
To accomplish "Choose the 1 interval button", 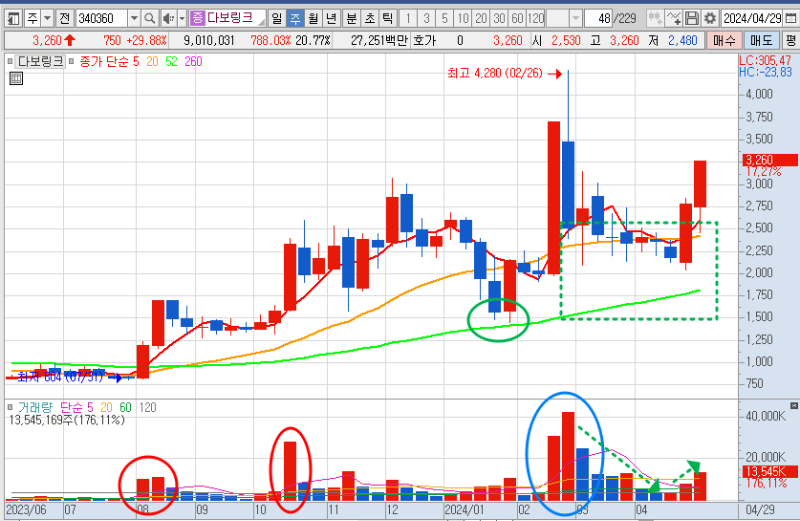I will pyautogui.click(x=408, y=19).
